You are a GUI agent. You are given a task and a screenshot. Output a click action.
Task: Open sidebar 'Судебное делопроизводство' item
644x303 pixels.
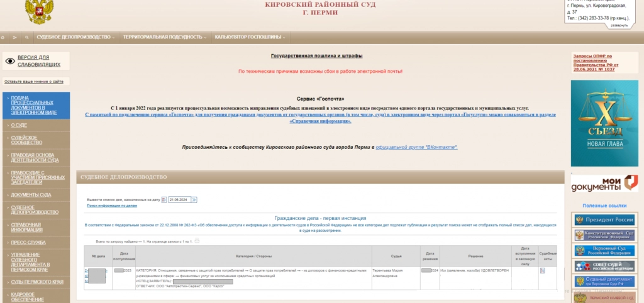[x=36, y=210]
